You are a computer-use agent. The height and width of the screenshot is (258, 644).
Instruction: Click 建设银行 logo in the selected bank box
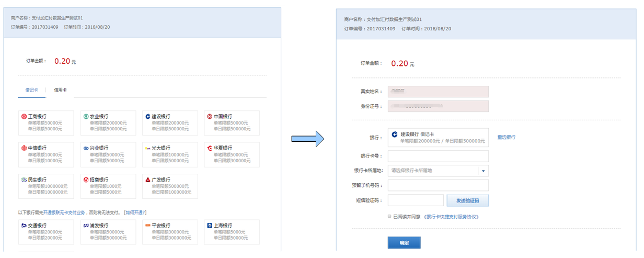pos(394,134)
